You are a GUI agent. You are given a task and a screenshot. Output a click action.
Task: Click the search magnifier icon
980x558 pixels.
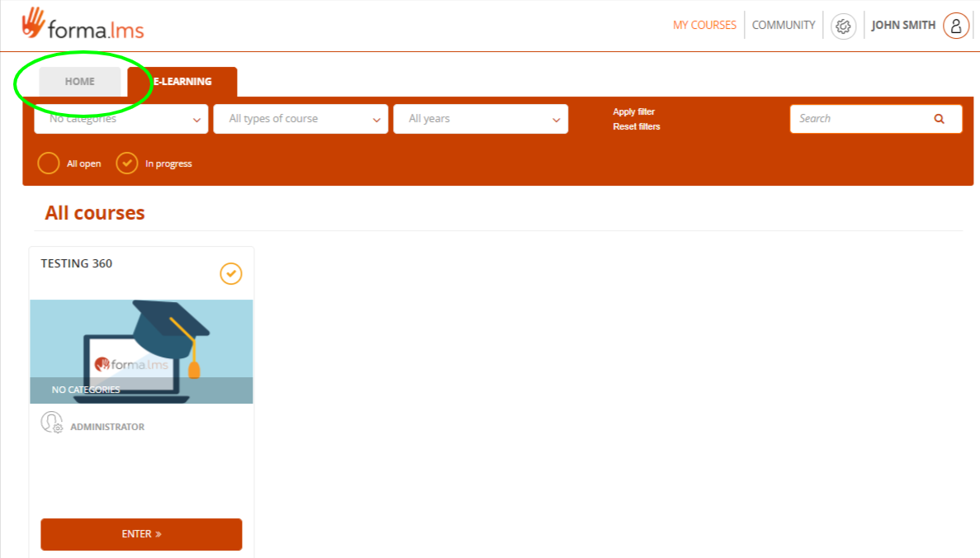click(939, 118)
